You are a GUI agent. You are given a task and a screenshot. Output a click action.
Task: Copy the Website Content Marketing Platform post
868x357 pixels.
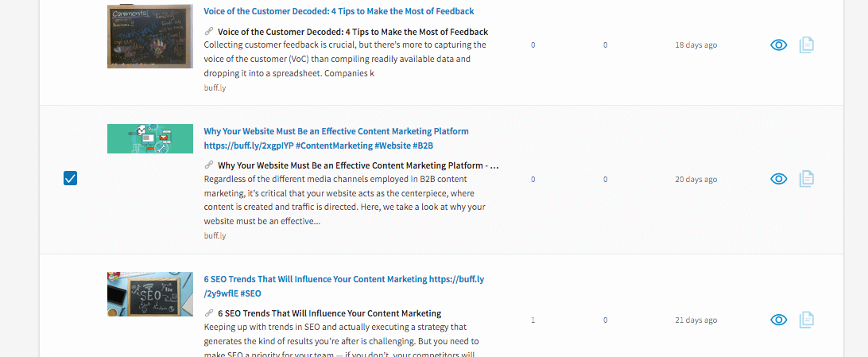[807, 179]
